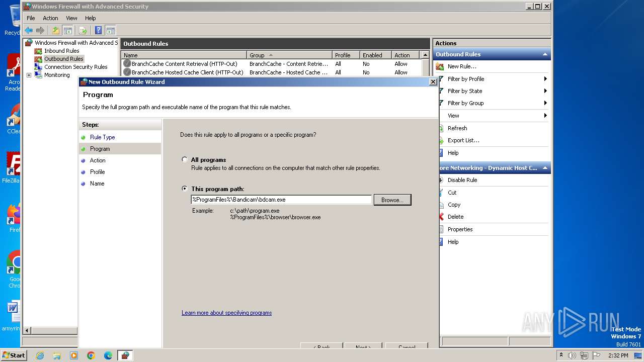Open Internet Explorer from the taskbar

[40, 355]
